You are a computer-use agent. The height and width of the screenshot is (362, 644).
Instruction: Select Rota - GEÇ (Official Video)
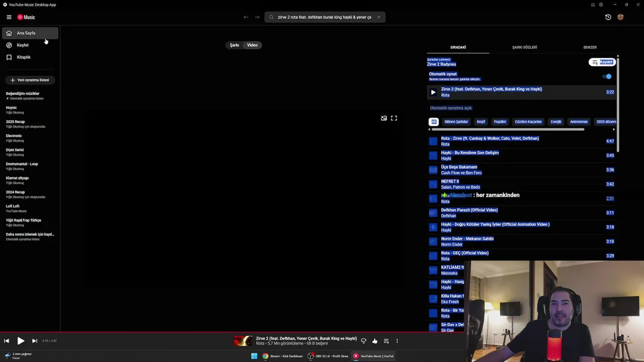(x=521, y=256)
